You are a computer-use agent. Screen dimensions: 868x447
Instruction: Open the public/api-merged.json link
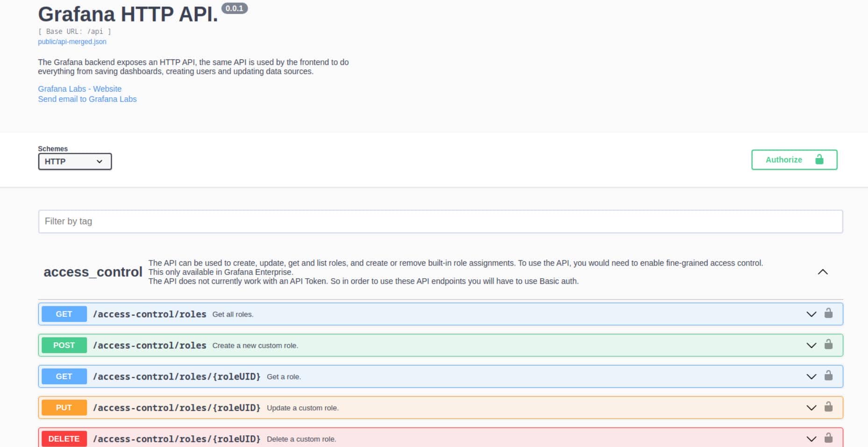pyautogui.click(x=72, y=42)
